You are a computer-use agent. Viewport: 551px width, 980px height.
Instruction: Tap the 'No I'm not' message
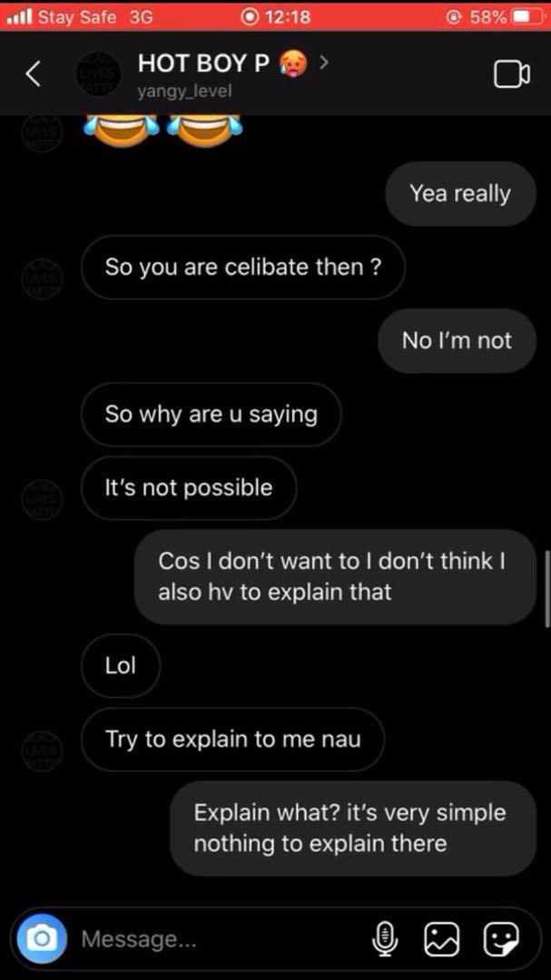457,340
